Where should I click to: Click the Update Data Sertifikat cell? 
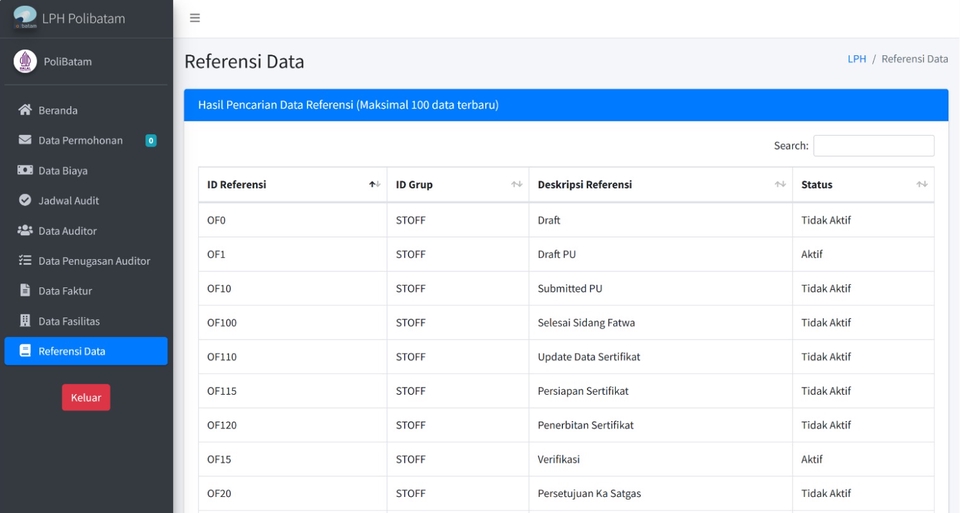661,357
